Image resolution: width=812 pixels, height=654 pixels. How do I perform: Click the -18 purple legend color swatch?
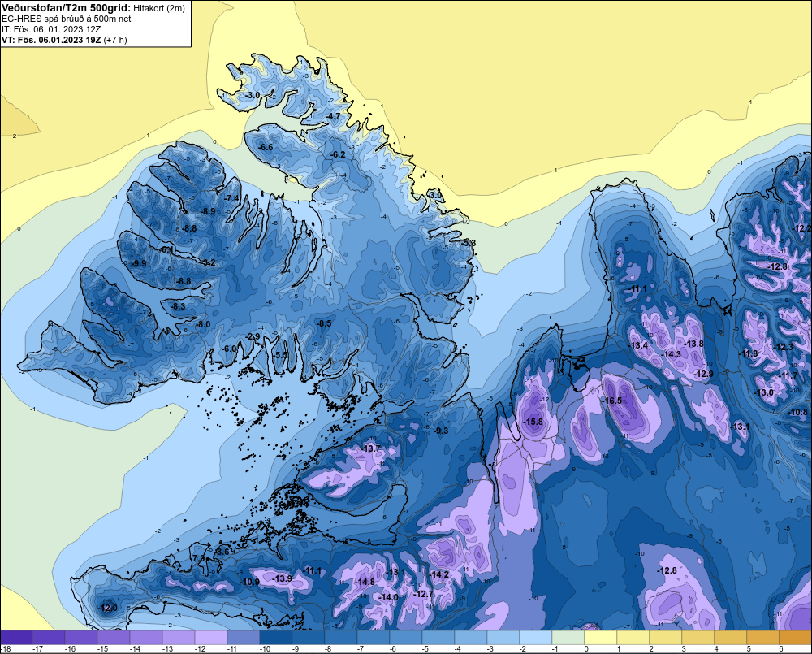pos(16,638)
